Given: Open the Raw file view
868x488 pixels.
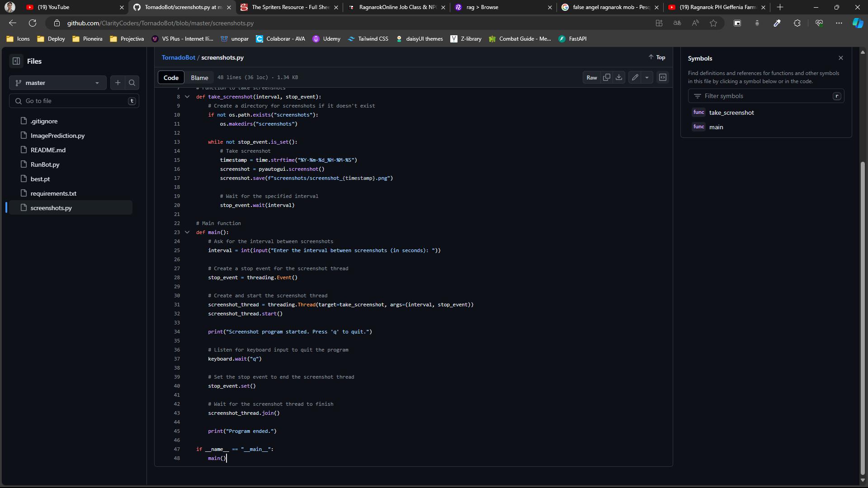Looking at the screenshot, I should point(592,77).
